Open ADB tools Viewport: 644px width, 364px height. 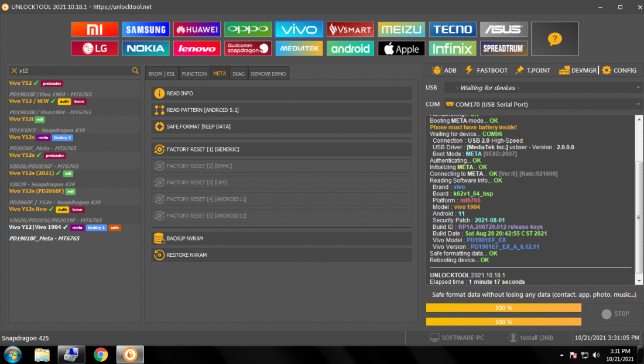pyautogui.click(x=444, y=70)
